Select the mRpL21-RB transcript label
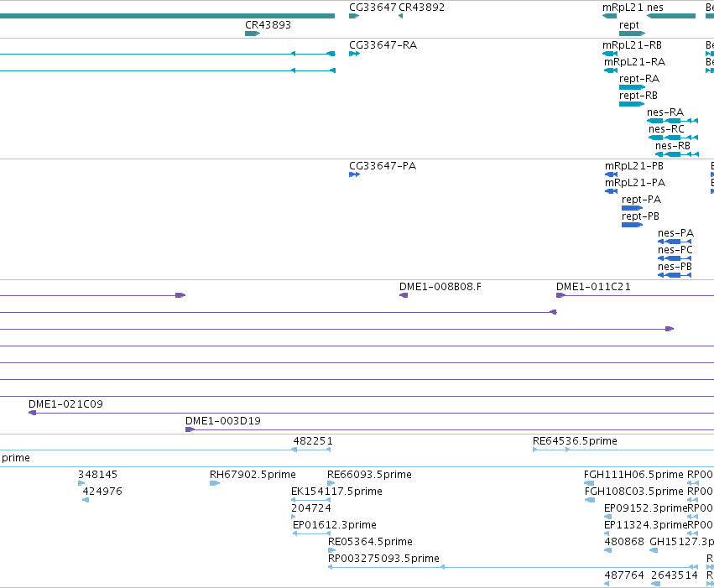Image resolution: width=714 pixels, height=588 pixels. (x=632, y=45)
